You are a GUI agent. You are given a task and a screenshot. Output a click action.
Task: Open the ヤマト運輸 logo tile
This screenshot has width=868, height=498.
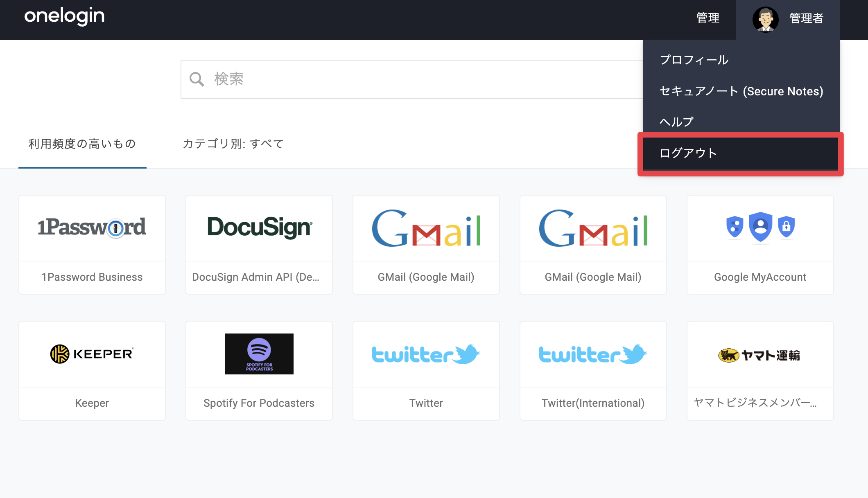[x=760, y=355]
